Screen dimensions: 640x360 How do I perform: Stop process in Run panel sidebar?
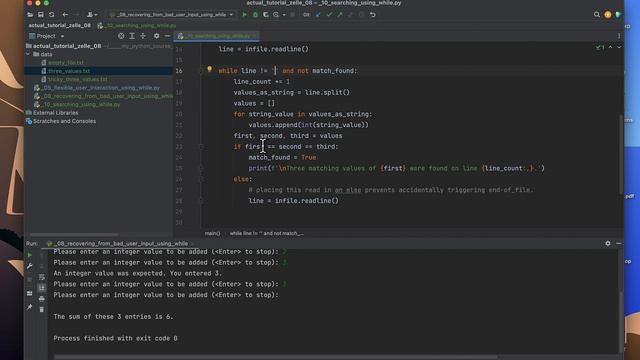[29, 280]
